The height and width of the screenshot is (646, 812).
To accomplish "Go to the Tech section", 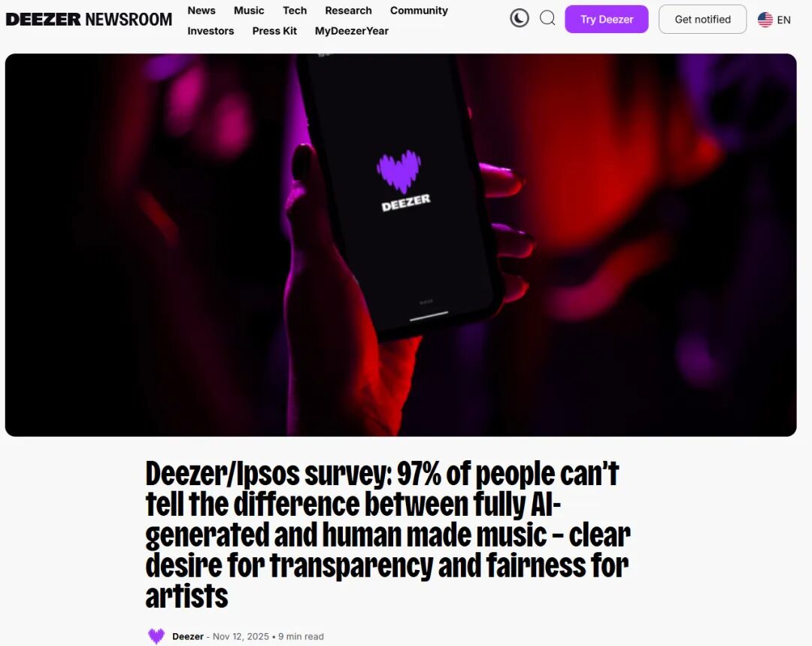I will point(295,11).
